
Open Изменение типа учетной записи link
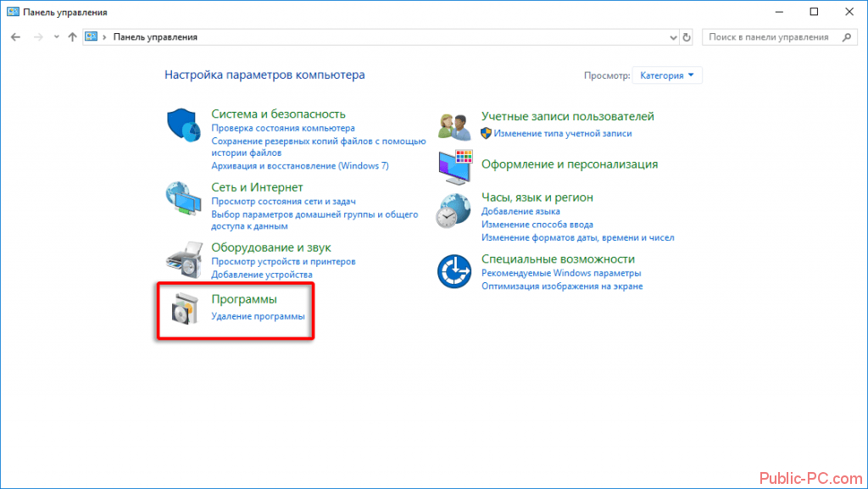pyautogui.click(x=562, y=133)
